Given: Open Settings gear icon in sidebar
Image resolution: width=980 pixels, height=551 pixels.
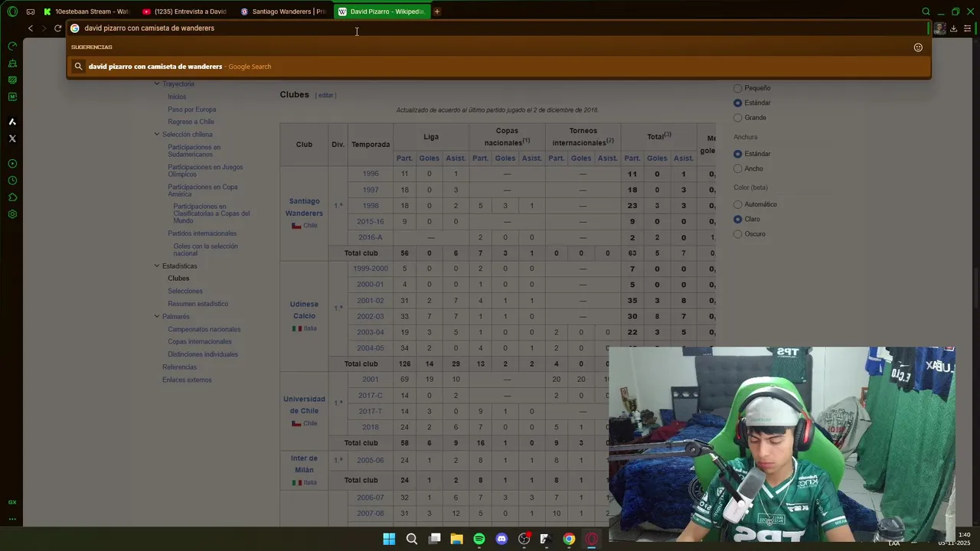Looking at the screenshot, I should [x=12, y=214].
